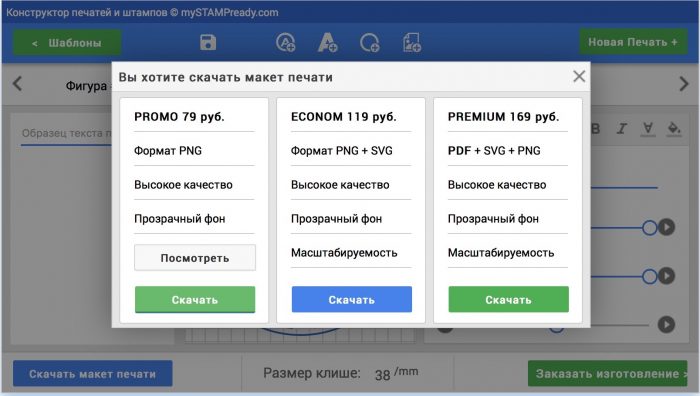Toggle italic text formatting
Viewport: 700px width, 396px height.
tap(621, 129)
